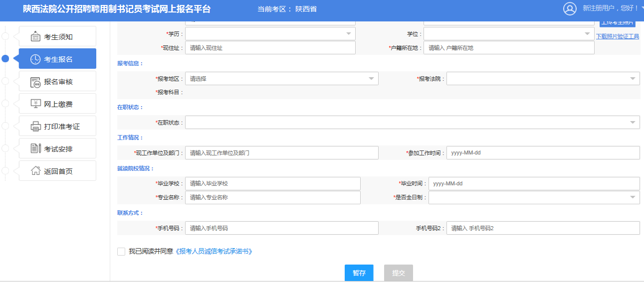Click the 新注册用户 greeting text
Viewport: 644px width, 282px height.
pos(611,8)
